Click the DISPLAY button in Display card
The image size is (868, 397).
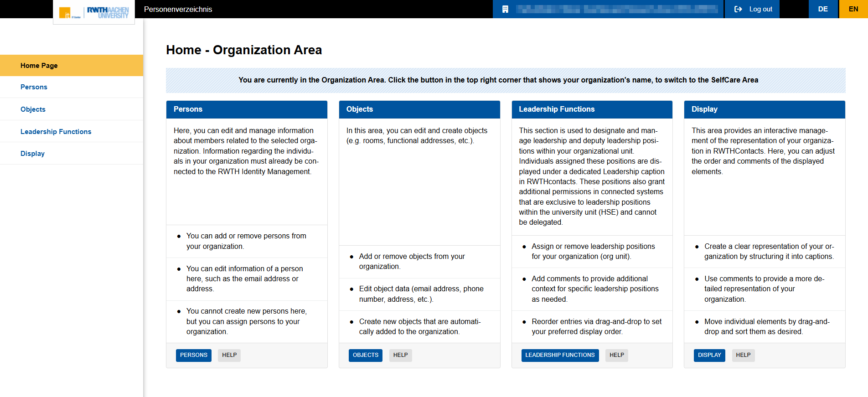pyautogui.click(x=709, y=355)
